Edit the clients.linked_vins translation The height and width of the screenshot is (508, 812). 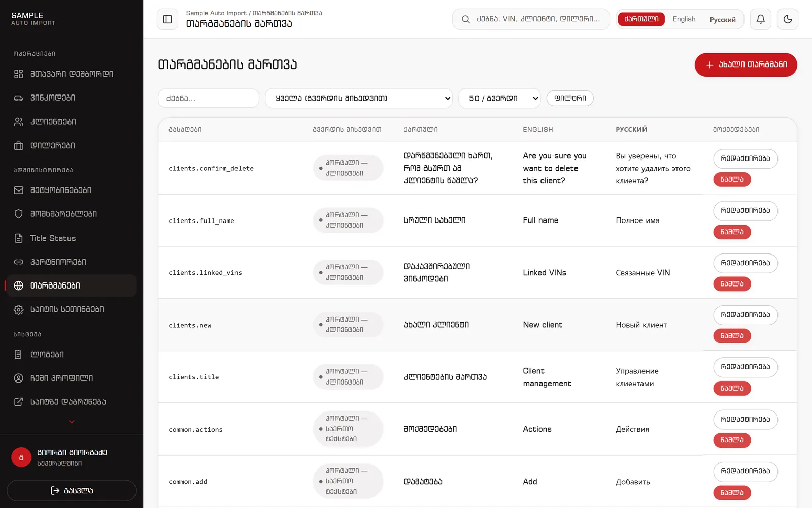coord(745,263)
